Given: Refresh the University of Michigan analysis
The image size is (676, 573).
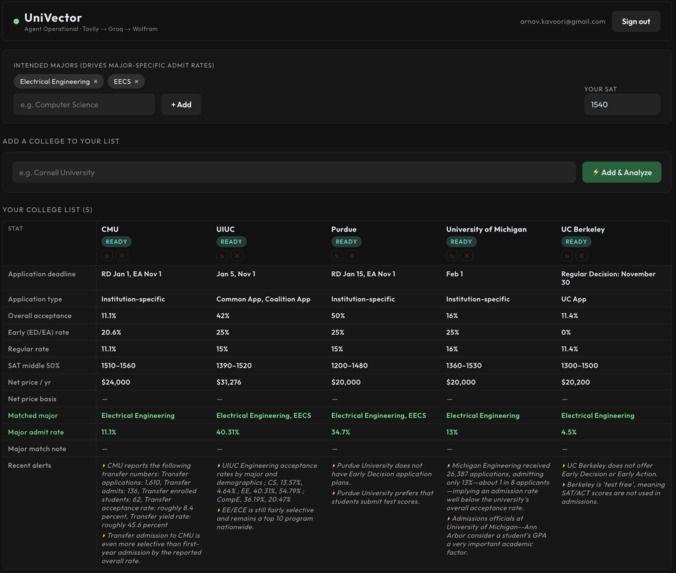Looking at the screenshot, I should point(452,256).
